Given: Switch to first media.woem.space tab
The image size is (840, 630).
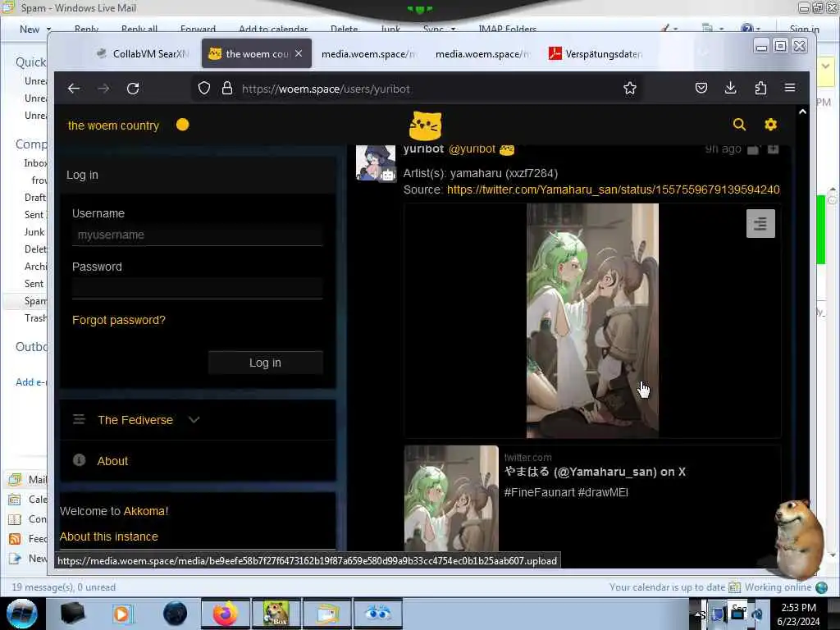Looking at the screenshot, I should click(368, 53).
